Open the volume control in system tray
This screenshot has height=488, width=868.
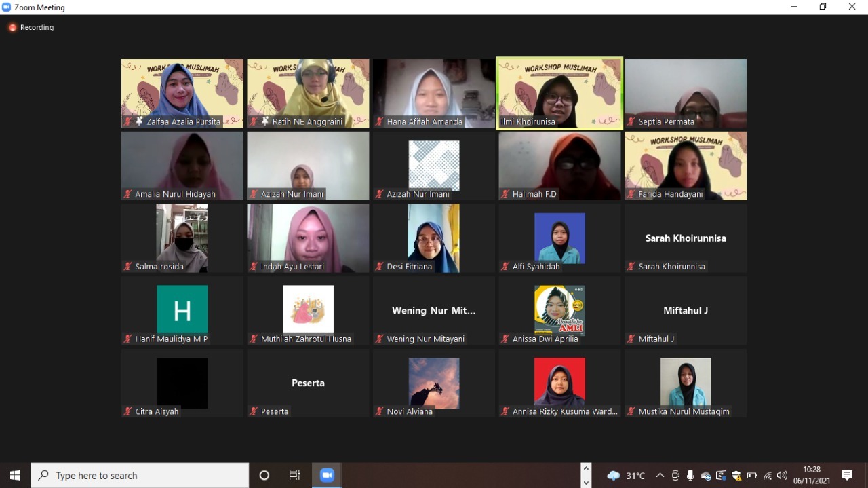[x=782, y=476]
